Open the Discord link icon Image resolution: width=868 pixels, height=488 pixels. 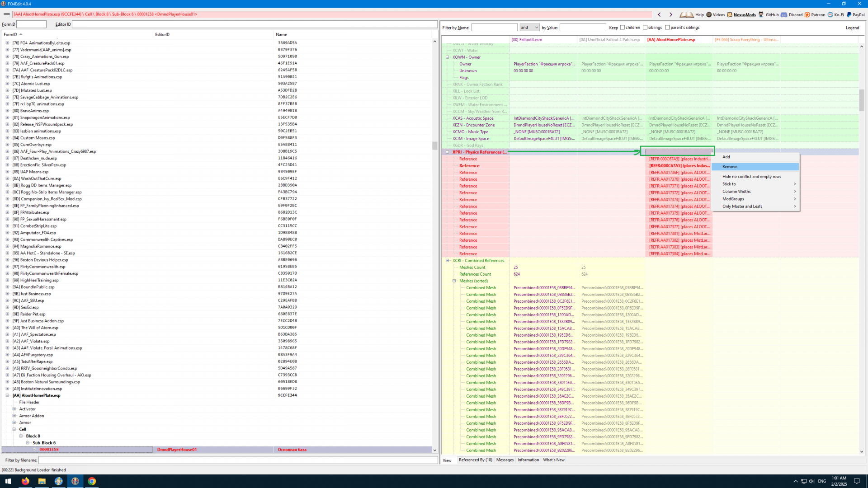click(x=784, y=14)
